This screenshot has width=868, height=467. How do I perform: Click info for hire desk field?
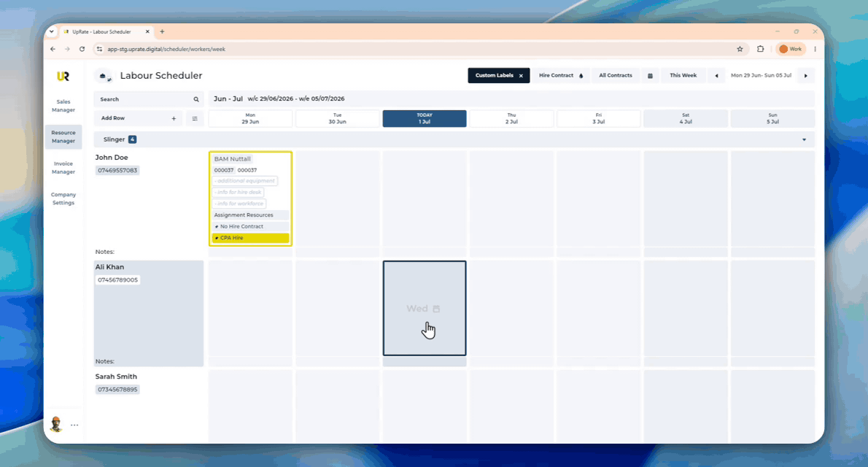coord(239,192)
